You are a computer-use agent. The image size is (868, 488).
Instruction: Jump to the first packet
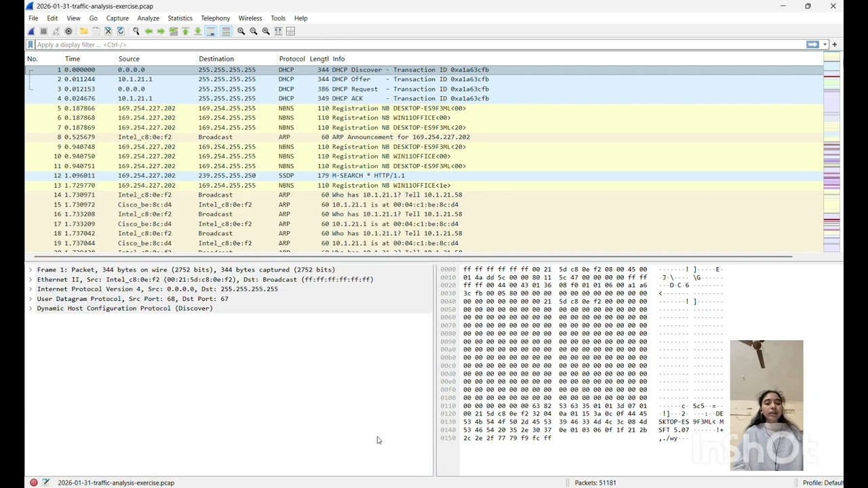pos(185,31)
